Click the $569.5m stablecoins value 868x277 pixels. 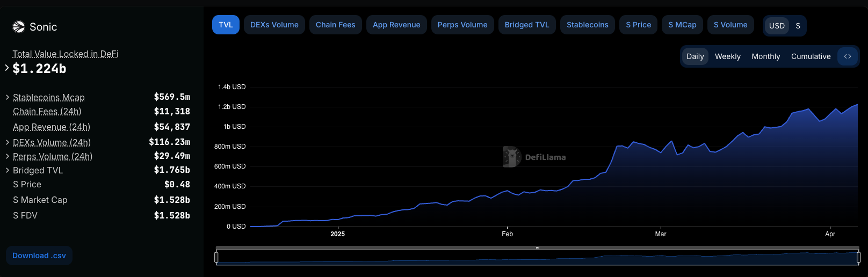click(172, 97)
